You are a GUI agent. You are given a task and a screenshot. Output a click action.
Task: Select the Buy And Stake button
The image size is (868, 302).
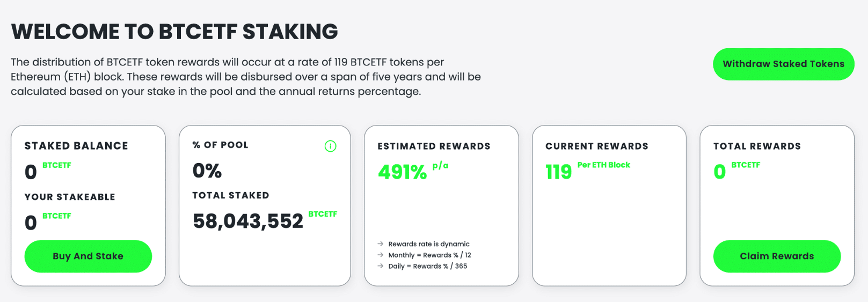pyautogui.click(x=88, y=256)
